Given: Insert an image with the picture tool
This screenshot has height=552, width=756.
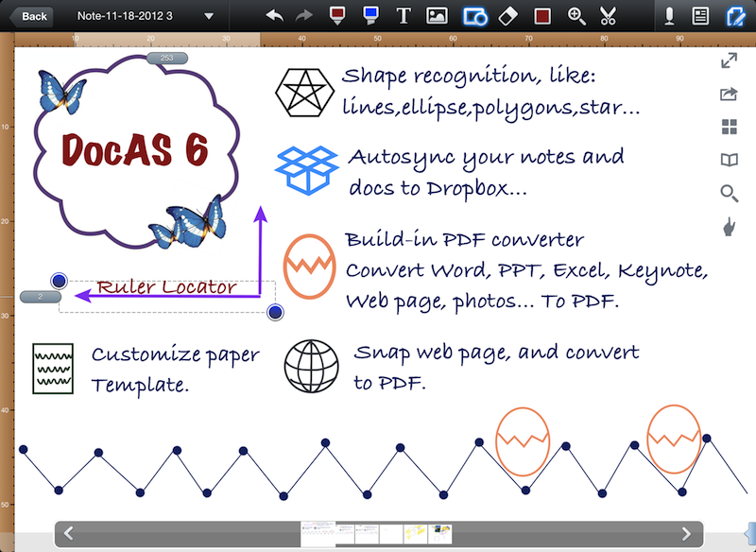Looking at the screenshot, I should pos(437,16).
